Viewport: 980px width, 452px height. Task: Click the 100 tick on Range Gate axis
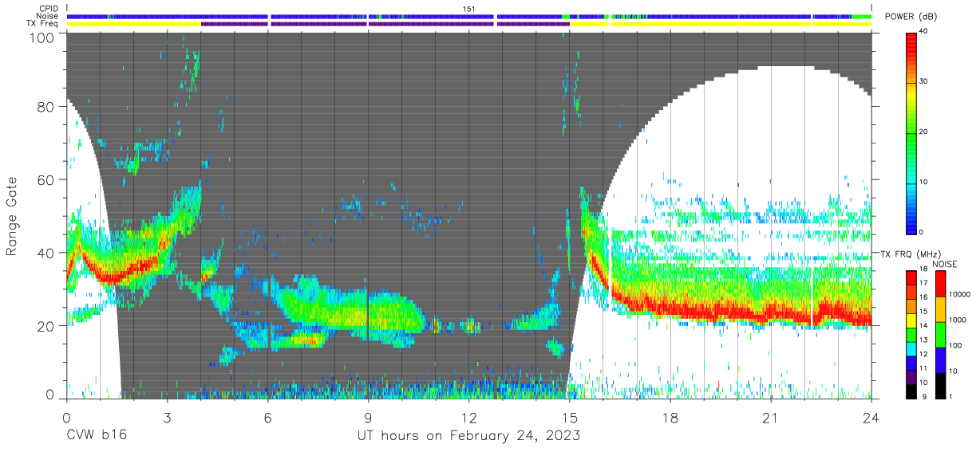tap(43, 37)
